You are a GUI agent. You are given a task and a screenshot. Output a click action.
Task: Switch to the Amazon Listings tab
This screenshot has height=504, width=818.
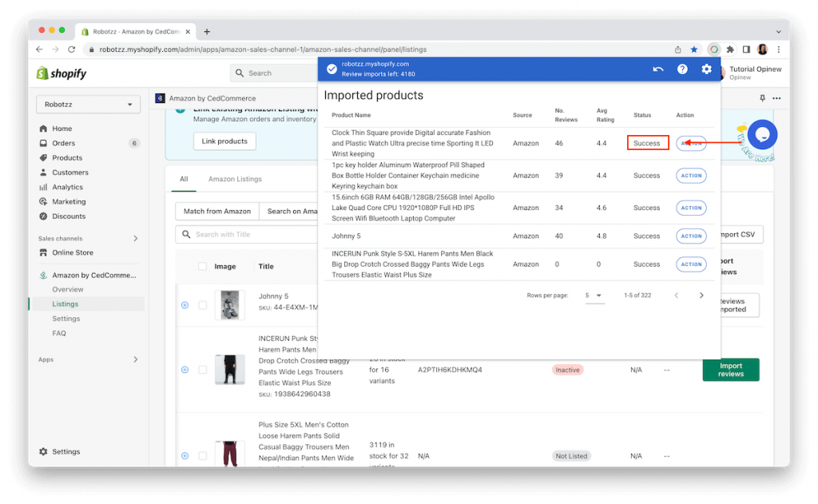(x=236, y=179)
